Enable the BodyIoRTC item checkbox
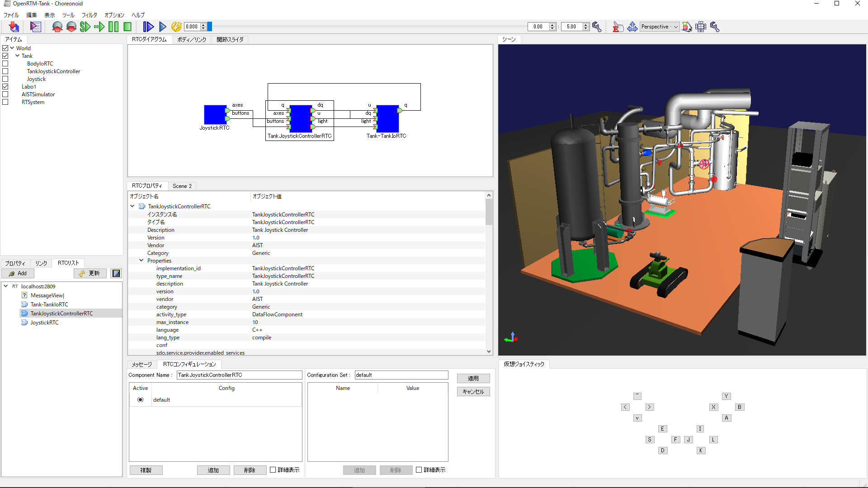Image resolution: width=868 pixels, height=488 pixels. coord(5,64)
